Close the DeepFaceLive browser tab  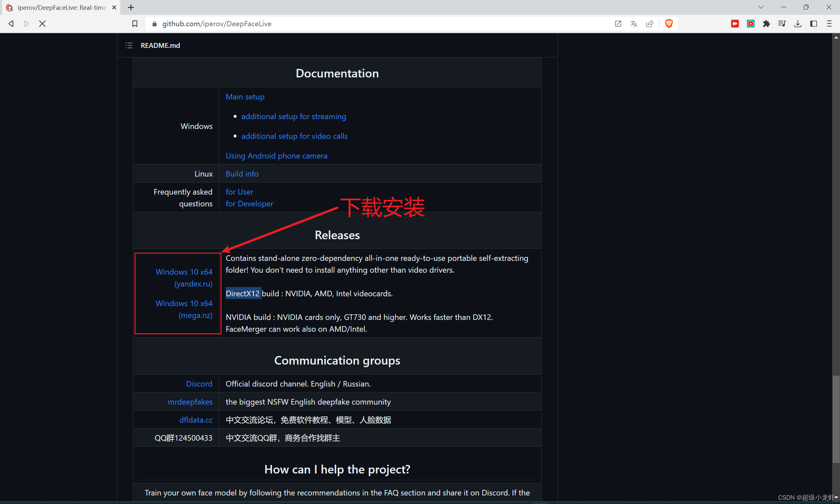click(114, 8)
